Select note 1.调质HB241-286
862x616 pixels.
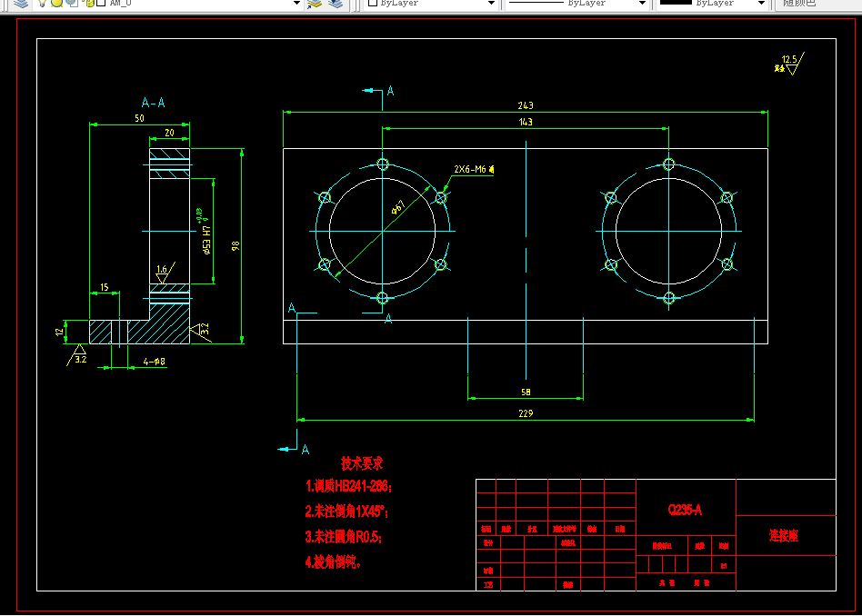[348, 486]
